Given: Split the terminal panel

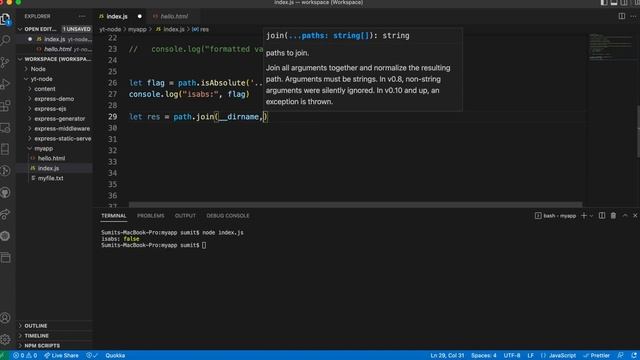Looking at the screenshot, I should [602, 216].
